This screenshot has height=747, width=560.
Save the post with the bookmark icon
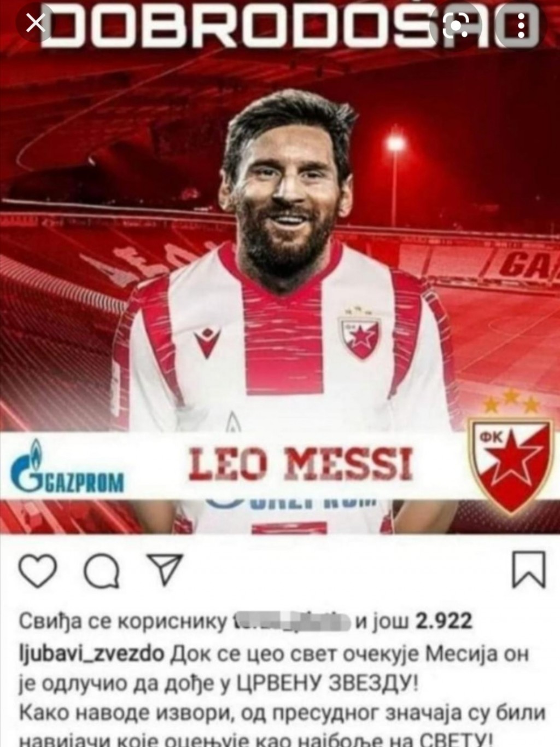click(x=528, y=570)
